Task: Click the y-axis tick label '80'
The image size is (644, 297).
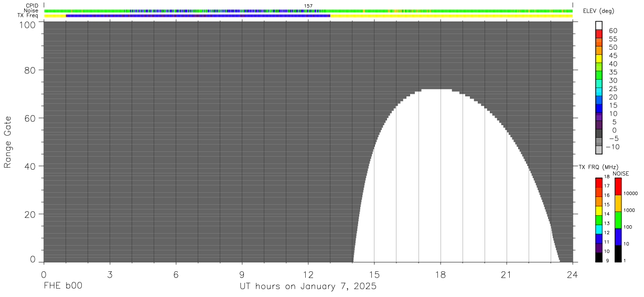Action: click(30, 70)
